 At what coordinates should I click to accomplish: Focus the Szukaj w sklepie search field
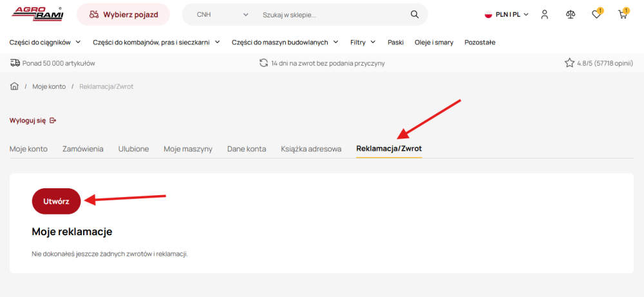(x=332, y=14)
